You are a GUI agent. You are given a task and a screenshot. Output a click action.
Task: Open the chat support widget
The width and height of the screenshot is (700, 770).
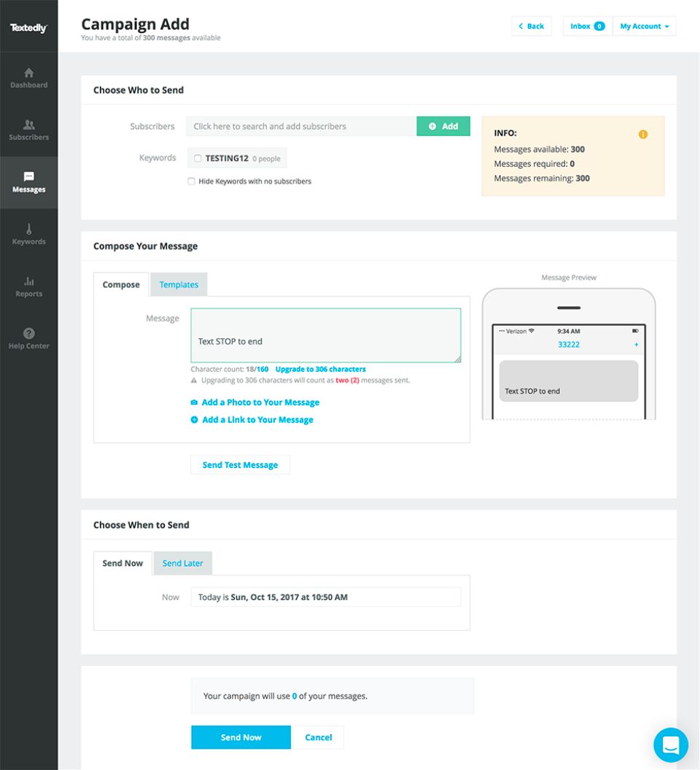(670, 744)
